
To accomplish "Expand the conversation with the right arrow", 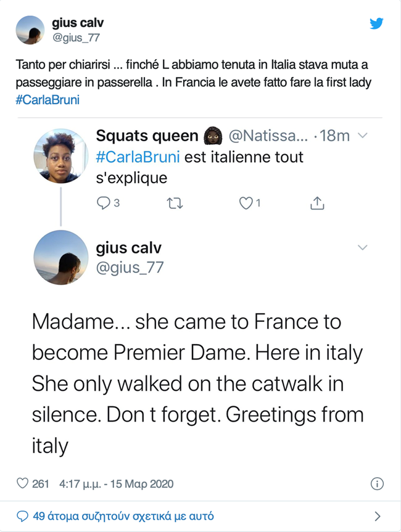I will (x=378, y=516).
